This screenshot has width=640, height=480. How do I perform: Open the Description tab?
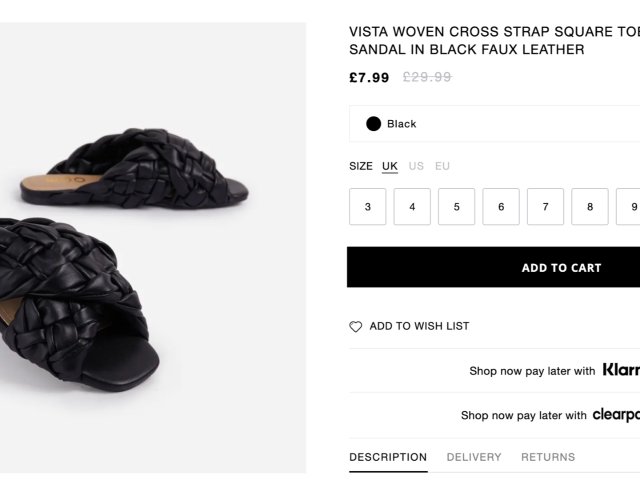tap(388, 457)
